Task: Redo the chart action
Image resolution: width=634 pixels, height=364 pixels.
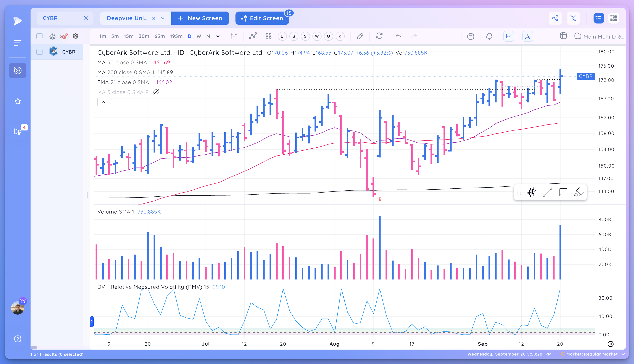Action: (x=414, y=36)
